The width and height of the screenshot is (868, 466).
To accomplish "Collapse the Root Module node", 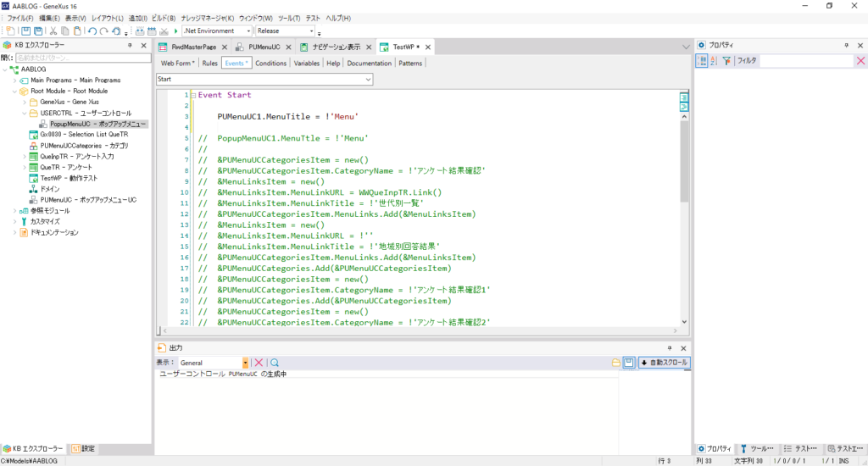I will (15, 92).
